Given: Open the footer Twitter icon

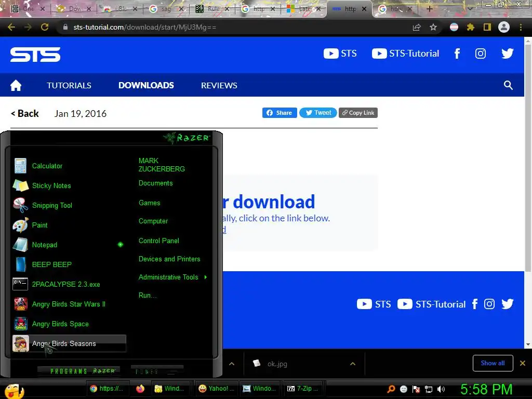Looking at the screenshot, I should (x=507, y=304).
